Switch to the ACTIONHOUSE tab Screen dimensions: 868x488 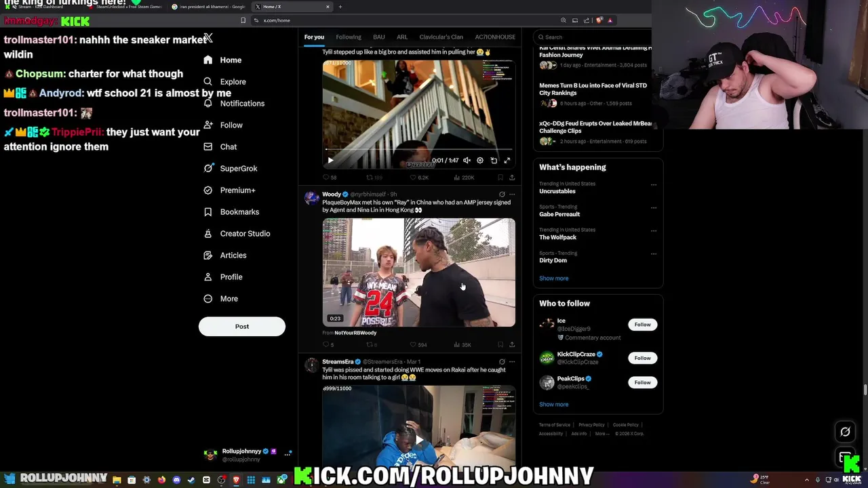point(495,37)
